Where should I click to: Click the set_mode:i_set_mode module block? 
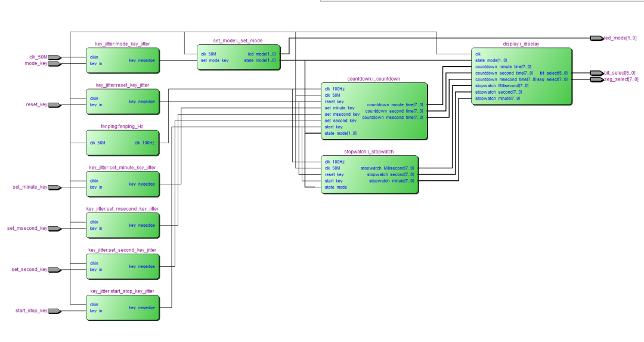[238, 57]
